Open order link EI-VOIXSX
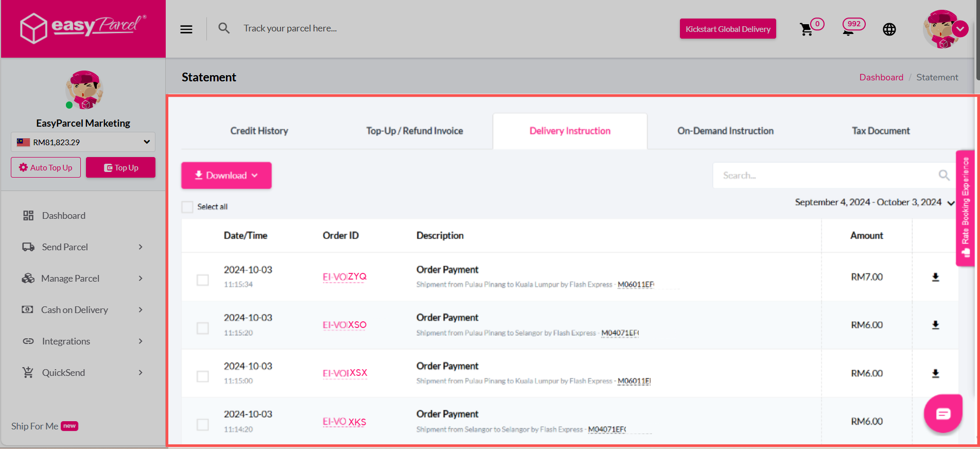The height and width of the screenshot is (449, 980). tap(345, 373)
